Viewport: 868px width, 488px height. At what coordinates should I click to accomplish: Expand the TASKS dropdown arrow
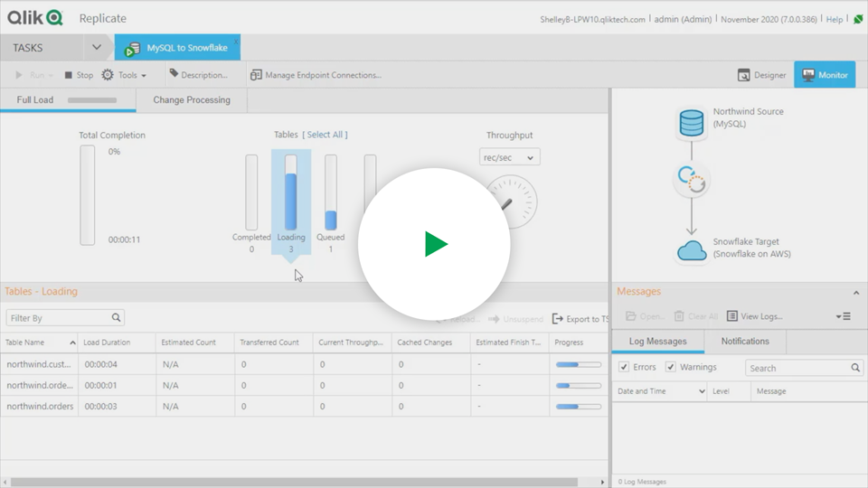(97, 47)
